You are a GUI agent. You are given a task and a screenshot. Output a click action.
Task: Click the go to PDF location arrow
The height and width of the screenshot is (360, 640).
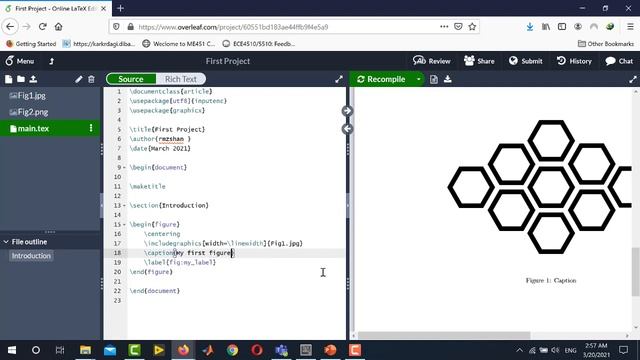tap(347, 111)
